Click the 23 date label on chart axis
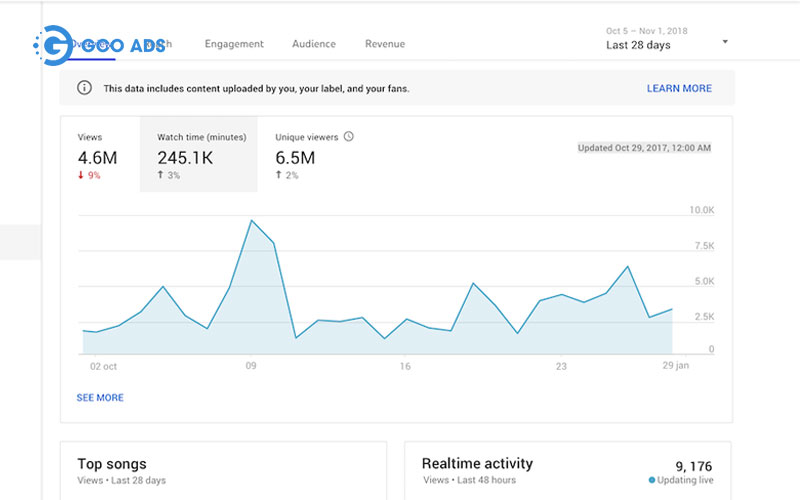The width and height of the screenshot is (800, 500). 561,367
